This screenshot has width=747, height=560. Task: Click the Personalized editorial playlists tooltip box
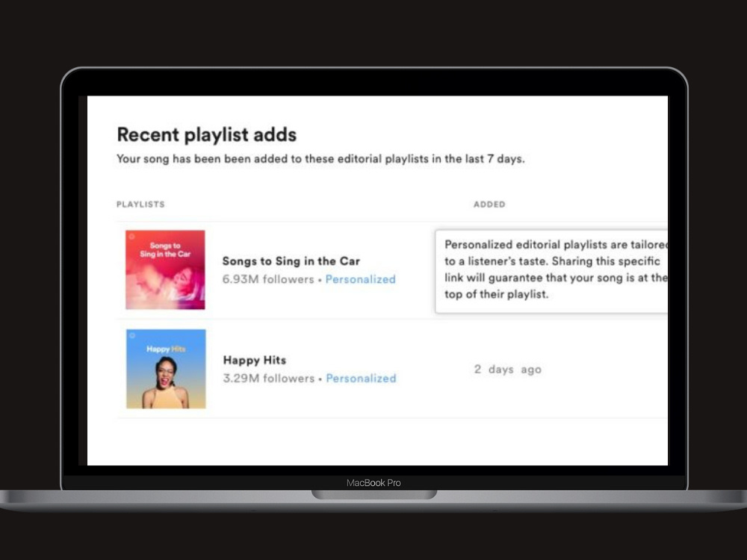pyautogui.click(x=552, y=272)
